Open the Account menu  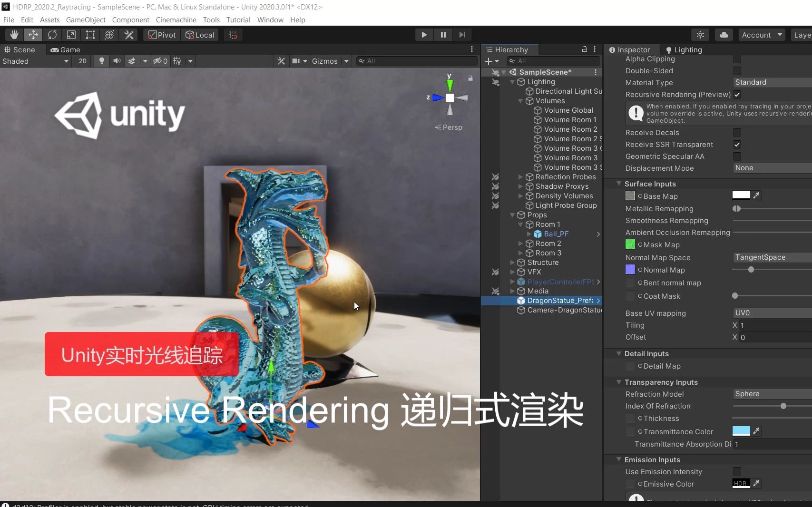pos(761,35)
